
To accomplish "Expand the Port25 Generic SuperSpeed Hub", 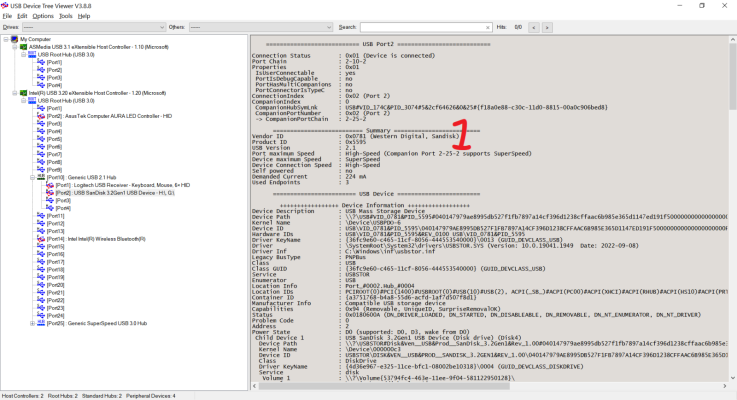I will pos(32,323).
